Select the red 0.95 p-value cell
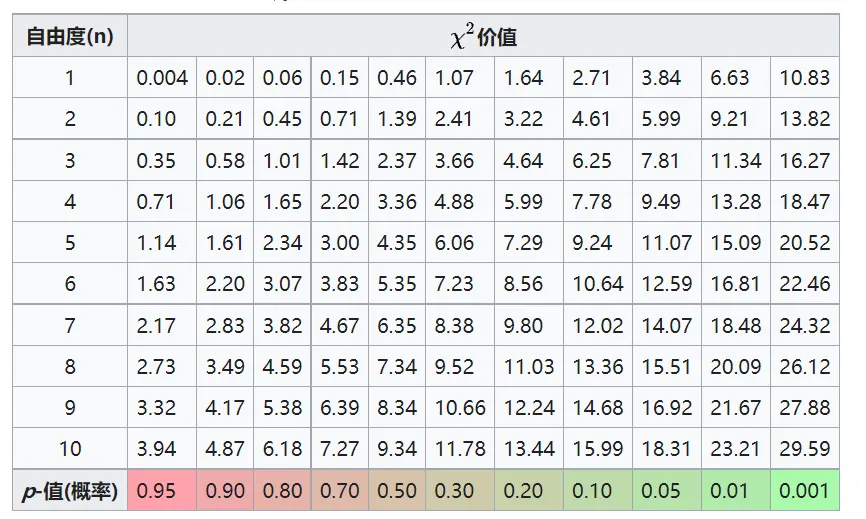Viewport: 866px width, 519px height. [x=162, y=491]
